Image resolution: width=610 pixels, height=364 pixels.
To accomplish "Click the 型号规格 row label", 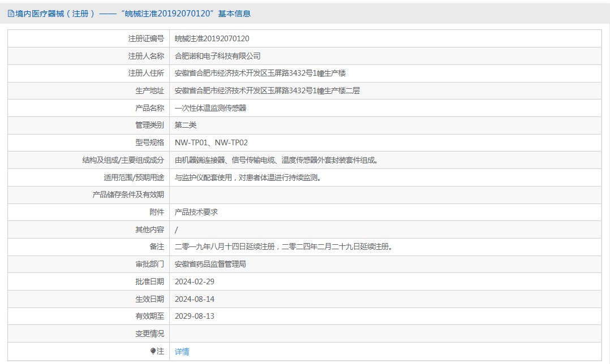I will (x=150, y=142).
